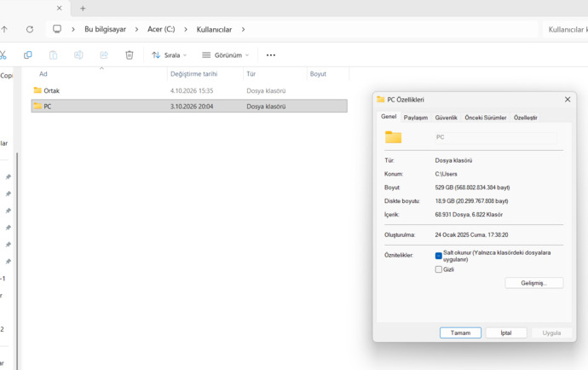The width and height of the screenshot is (588, 370).
Task: Open the Görünüm view dropdown
Action: (x=225, y=55)
